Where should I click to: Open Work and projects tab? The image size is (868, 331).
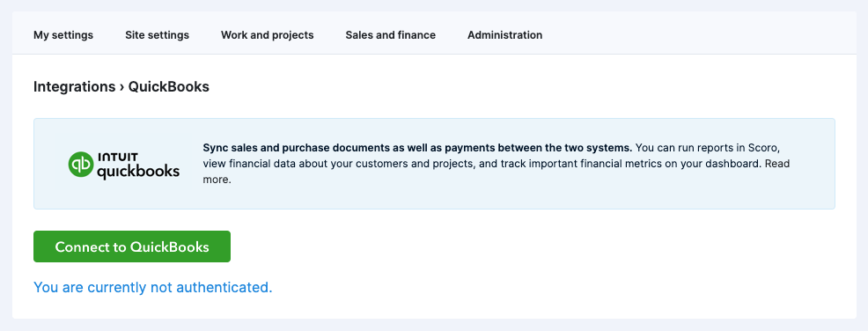268,35
